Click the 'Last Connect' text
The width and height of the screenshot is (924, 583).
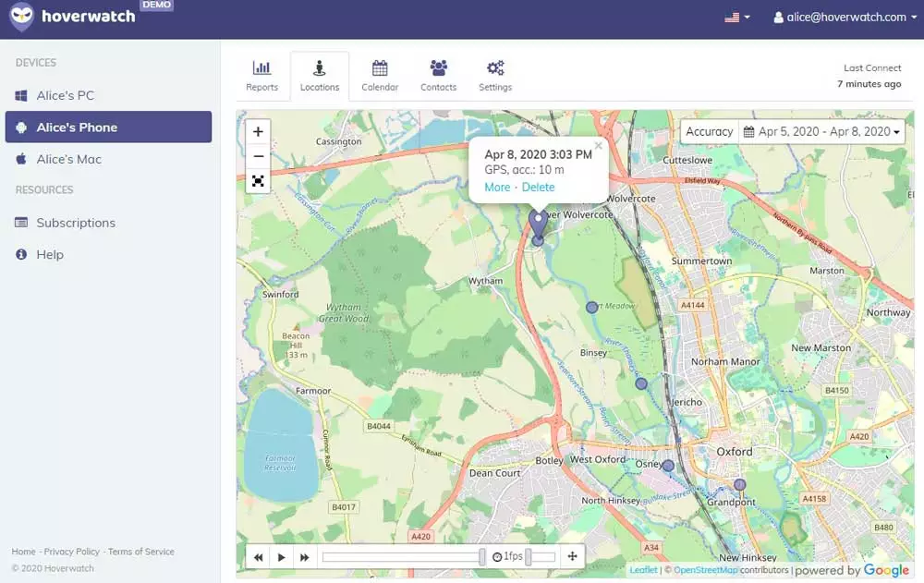[872, 67]
